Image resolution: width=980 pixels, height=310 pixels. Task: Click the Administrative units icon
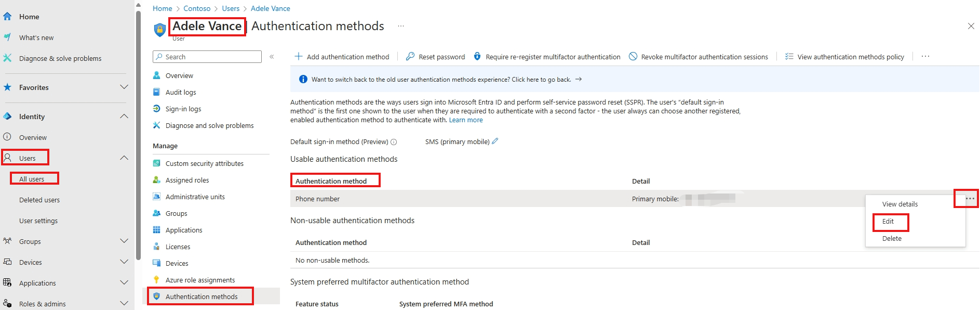click(x=156, y=197)
